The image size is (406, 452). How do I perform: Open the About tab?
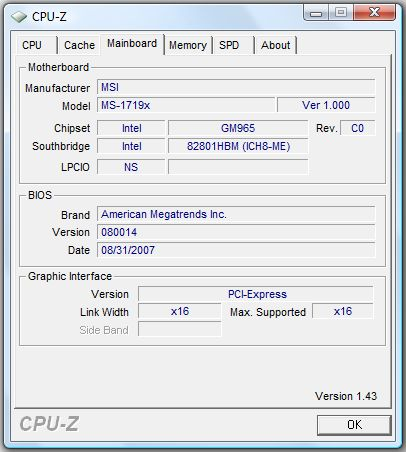(275, 45)
